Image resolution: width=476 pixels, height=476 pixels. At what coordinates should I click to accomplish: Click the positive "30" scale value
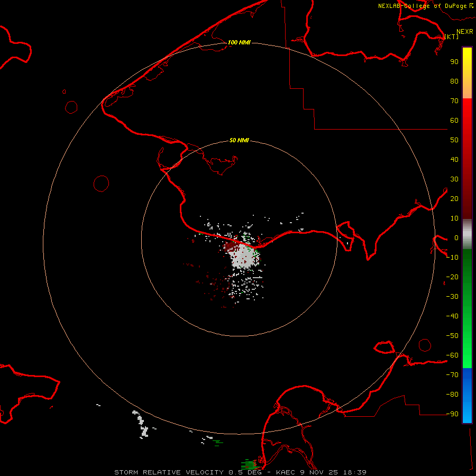coord(454,179)
